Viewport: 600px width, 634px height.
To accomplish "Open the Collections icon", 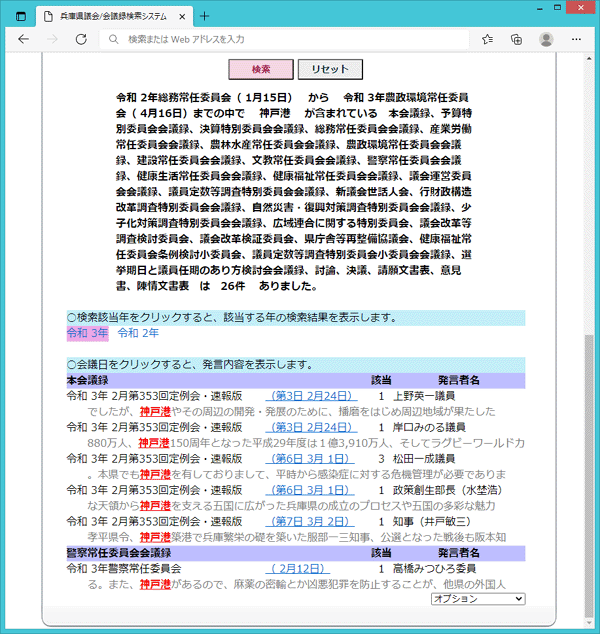I will pyautogui.click(x=516, y=39).
